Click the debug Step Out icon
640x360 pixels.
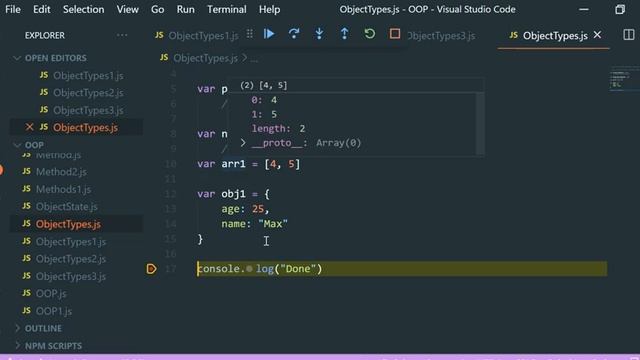pyautogui.click(x=344, y=34)
